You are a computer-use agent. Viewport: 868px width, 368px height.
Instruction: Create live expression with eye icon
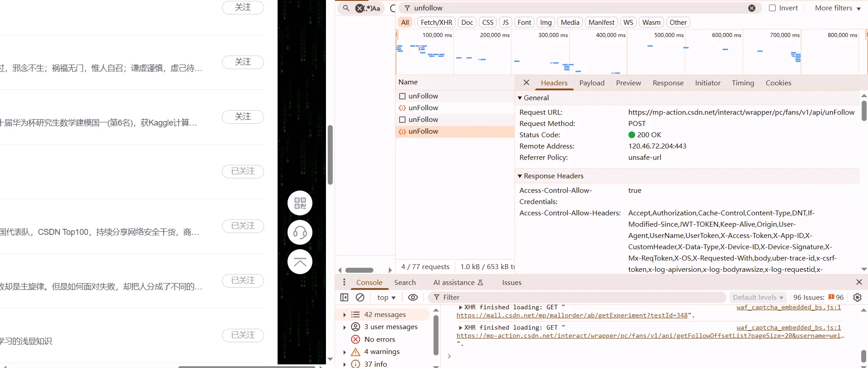[x=413, y=297]
